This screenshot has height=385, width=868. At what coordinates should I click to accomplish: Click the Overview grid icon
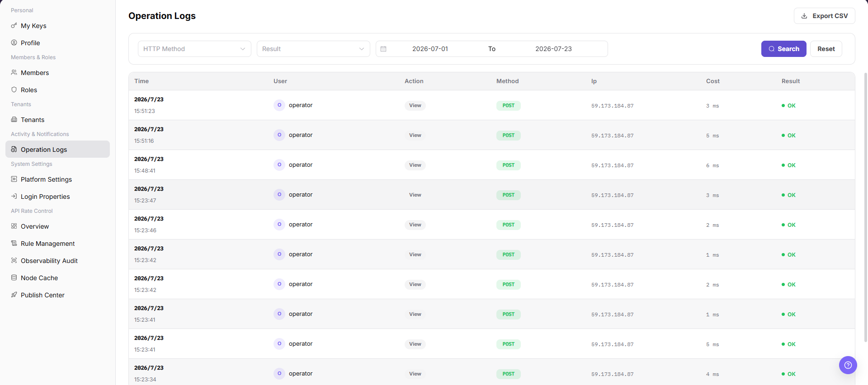tap(14, 226)
